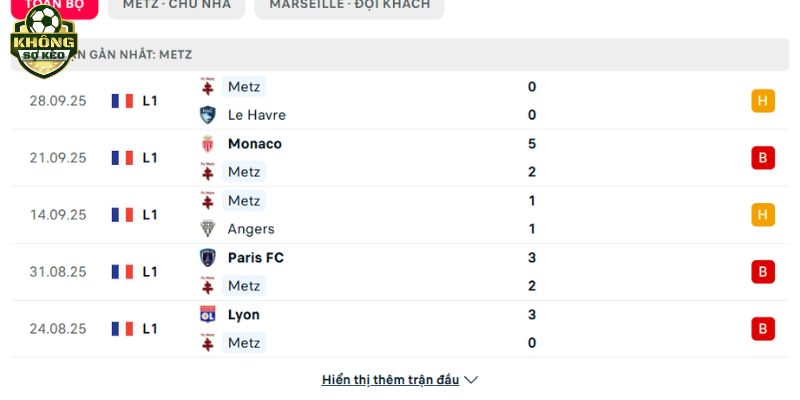Click the Không Sợ Kèo logo
The height and width of the screenshot is (400, 800).
43,42
